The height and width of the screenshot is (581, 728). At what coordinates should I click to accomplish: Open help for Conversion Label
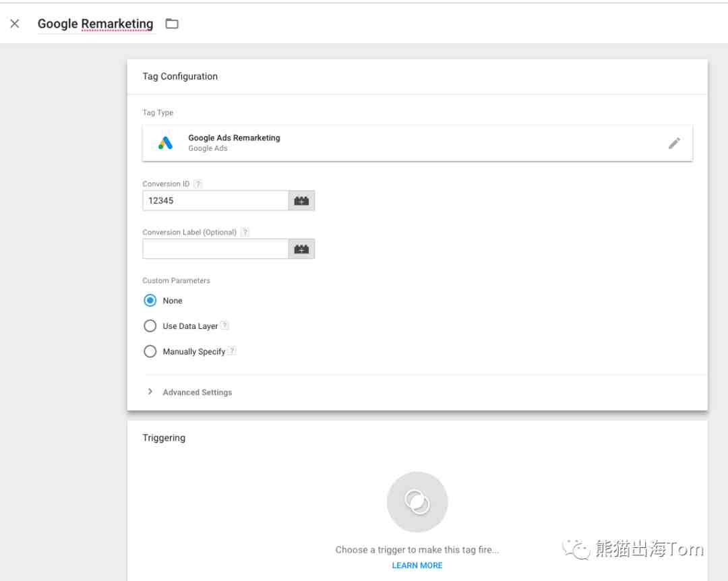click(x=245, y=233)
